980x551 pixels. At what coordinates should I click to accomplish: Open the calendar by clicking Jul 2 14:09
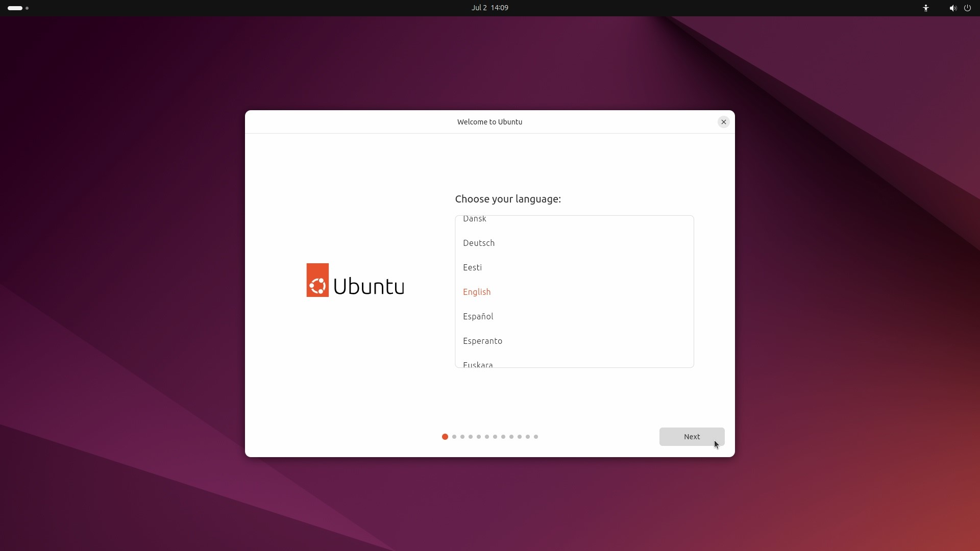489,8
